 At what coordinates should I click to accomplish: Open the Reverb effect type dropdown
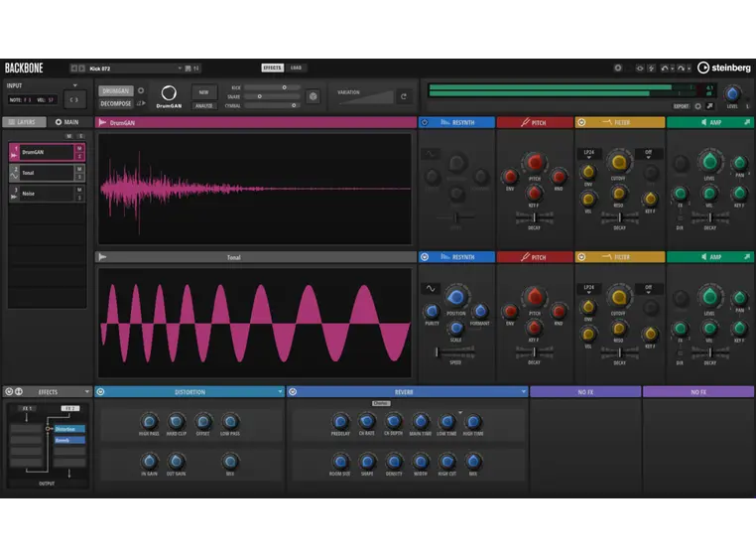(523, 392)
